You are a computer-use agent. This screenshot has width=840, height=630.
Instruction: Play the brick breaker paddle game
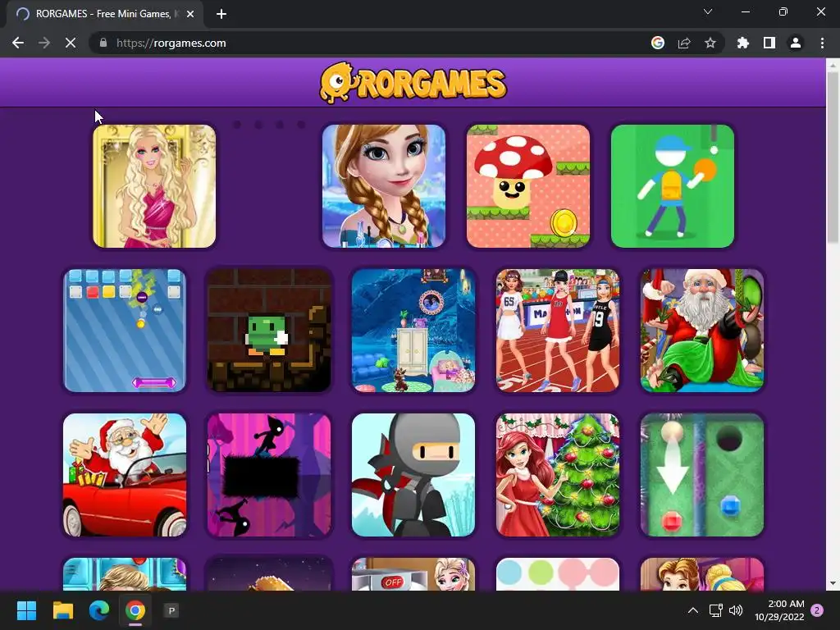[125, 331]
